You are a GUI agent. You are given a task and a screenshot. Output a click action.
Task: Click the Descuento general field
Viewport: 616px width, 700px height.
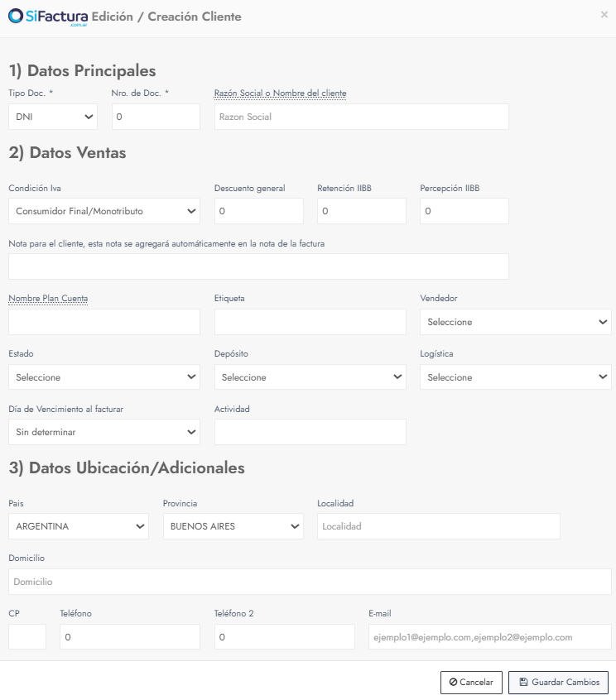(x=258, y=211)
